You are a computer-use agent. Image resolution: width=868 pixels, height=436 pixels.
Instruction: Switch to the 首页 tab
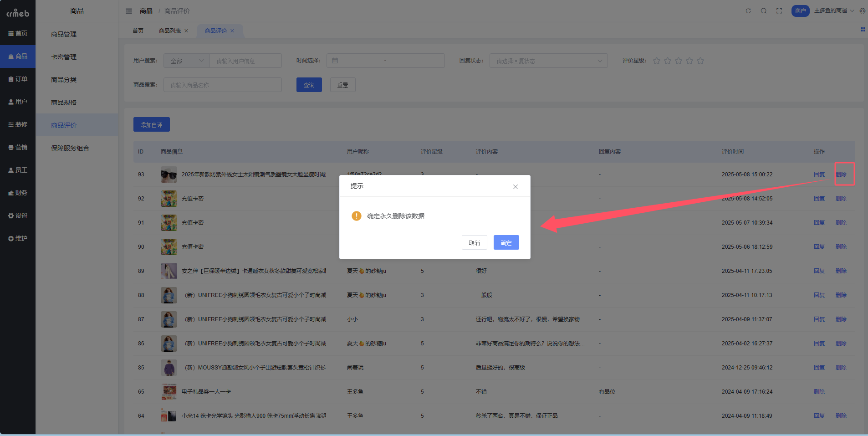point(138,31)
